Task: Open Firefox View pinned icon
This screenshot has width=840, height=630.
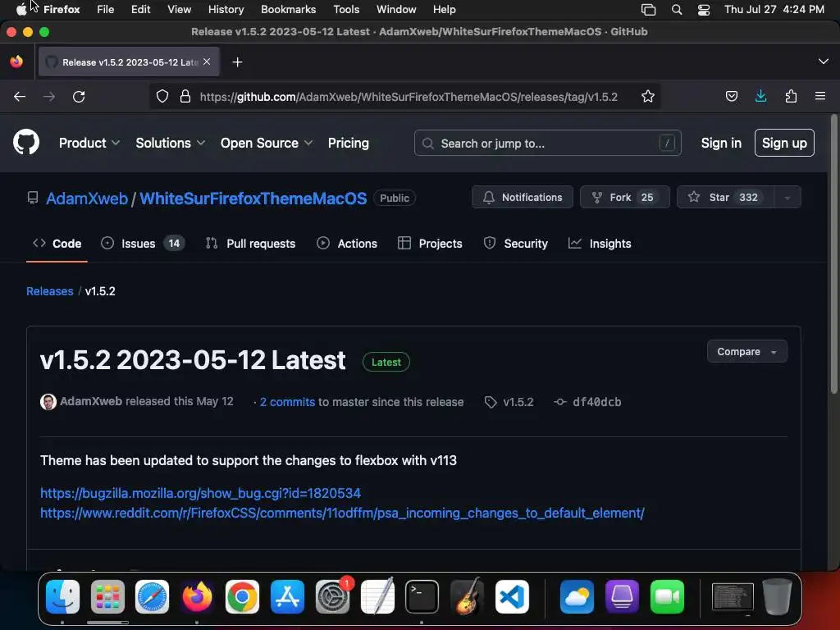Action: click(16, 62)
